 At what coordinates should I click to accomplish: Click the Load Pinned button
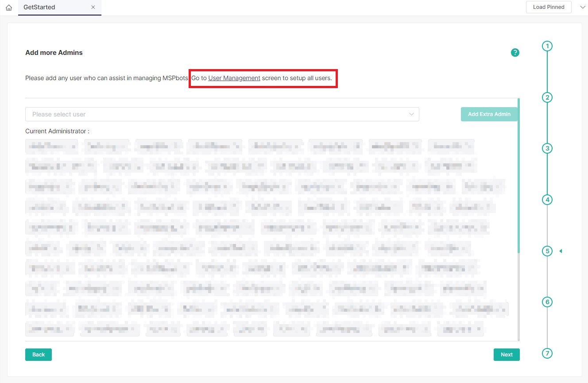tap(549, 7)
